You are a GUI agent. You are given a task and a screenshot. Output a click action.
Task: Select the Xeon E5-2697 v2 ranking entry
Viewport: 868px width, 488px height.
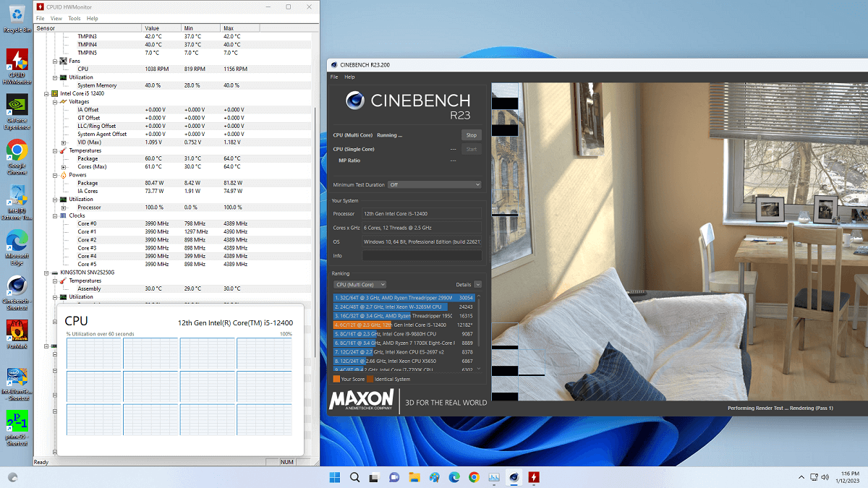point(403,352)
